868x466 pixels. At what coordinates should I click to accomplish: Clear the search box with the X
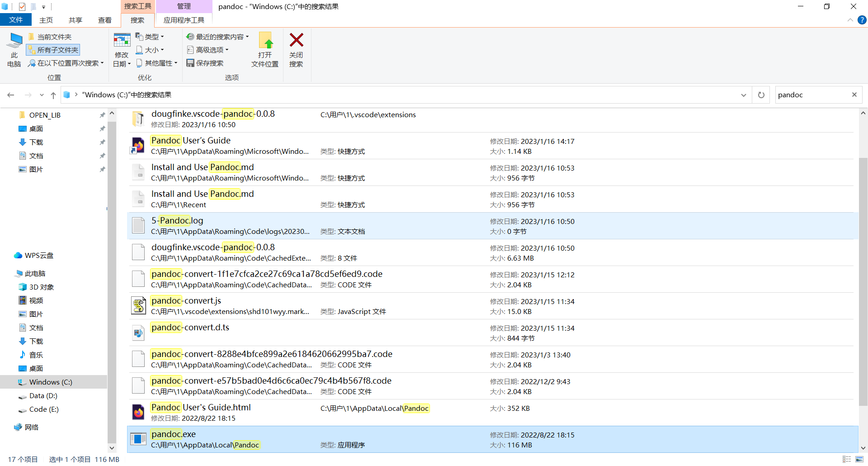(x=854, y=95)
